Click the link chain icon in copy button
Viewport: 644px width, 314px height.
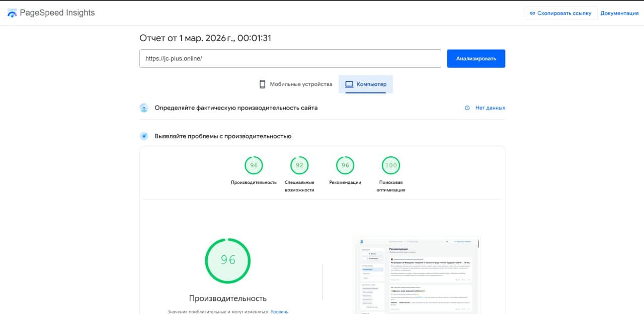point(532,13)
